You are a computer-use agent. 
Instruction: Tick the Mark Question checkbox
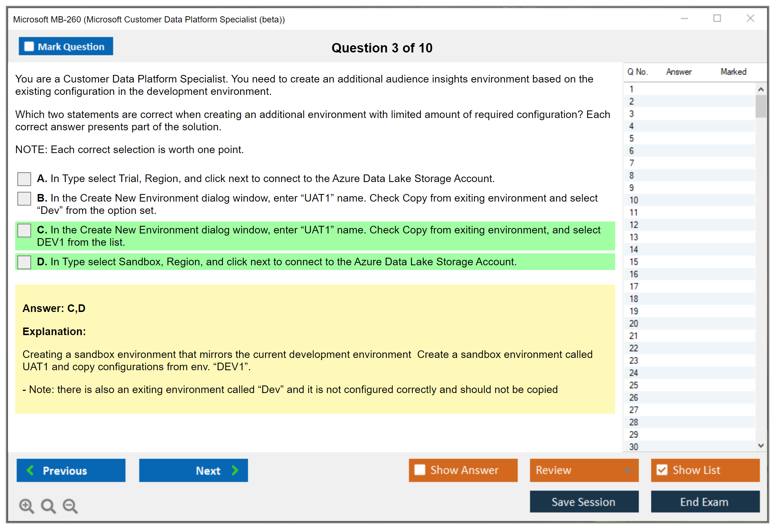[29, 46]
